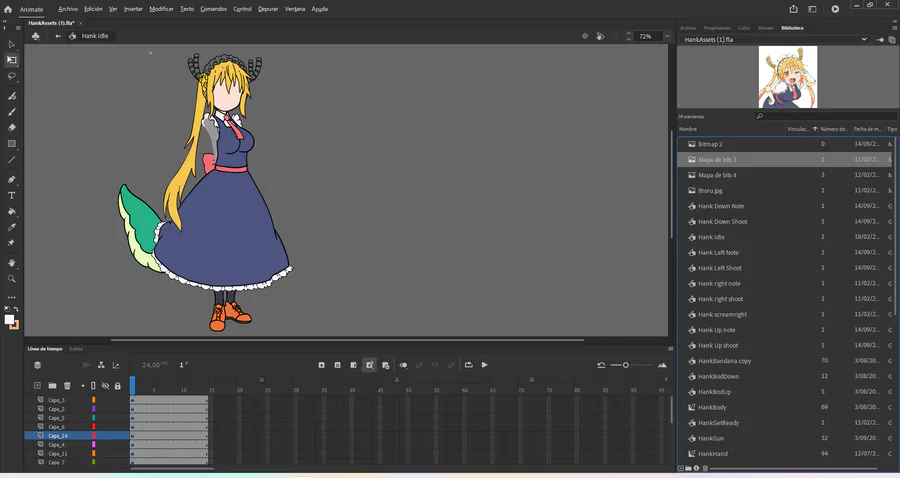Toggle visibility for all layers eye icon
Image resolution: width=900 pixels, height=478 pixels.
point(105,385)
